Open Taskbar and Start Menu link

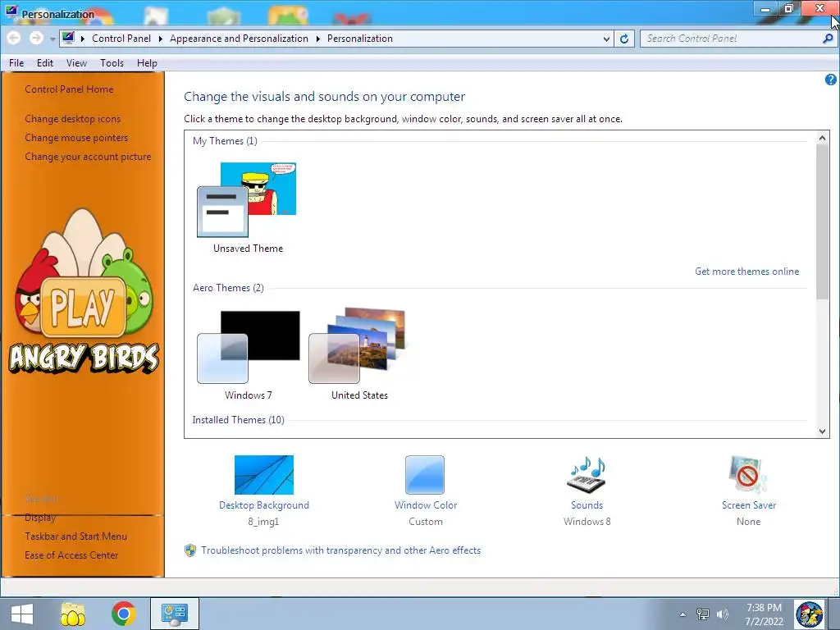click(76, 536)
